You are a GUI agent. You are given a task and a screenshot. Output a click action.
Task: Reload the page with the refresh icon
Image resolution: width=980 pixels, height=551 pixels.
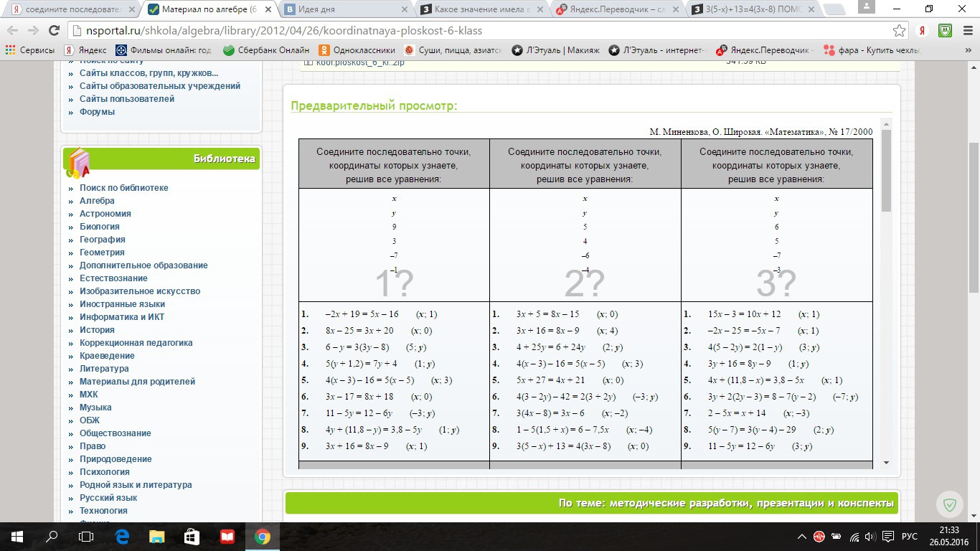pos(54,31)
